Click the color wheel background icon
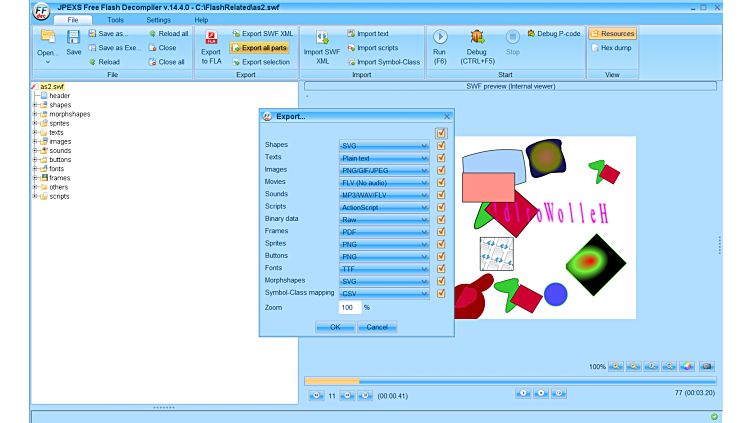This screenshot has height=423, width=752. [x=687, y=366]
